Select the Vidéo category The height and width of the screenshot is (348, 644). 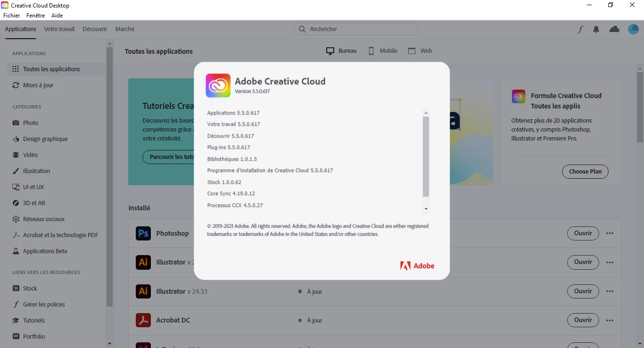click(x=56, y=155)
